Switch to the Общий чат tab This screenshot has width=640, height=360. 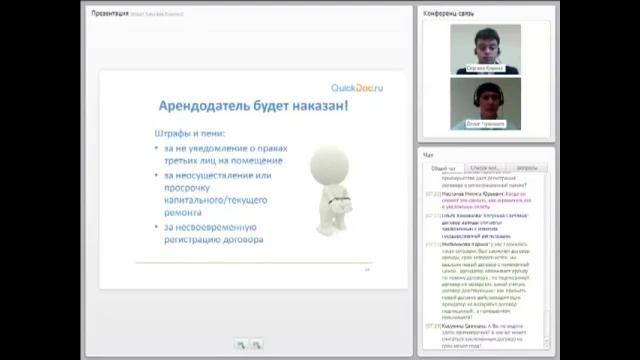click(443, 168)
